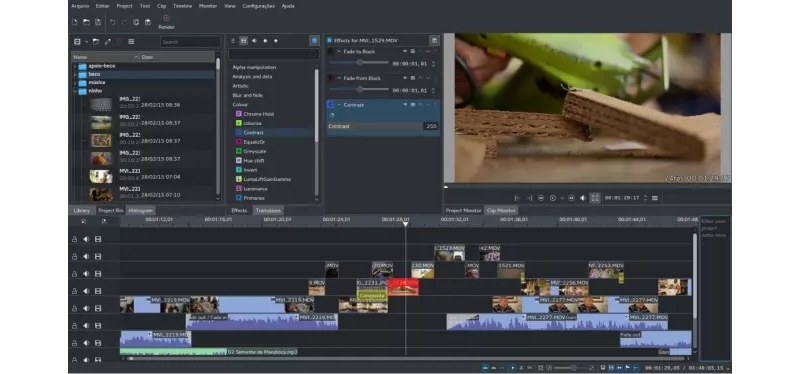
Task: Click the clip properties pencil icon
Action: 108,42
